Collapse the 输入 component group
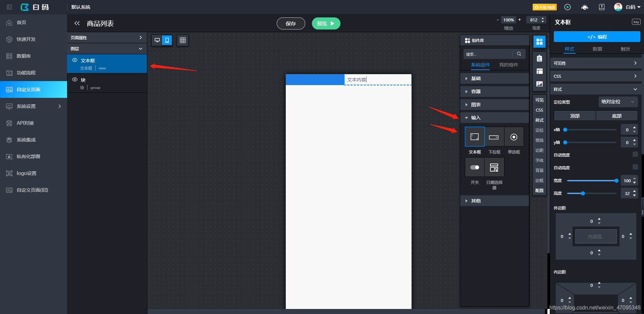 click(x=494, y=118)
